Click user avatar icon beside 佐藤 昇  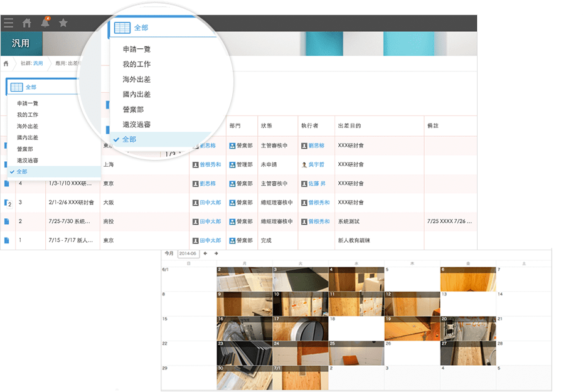coord(304,184)
